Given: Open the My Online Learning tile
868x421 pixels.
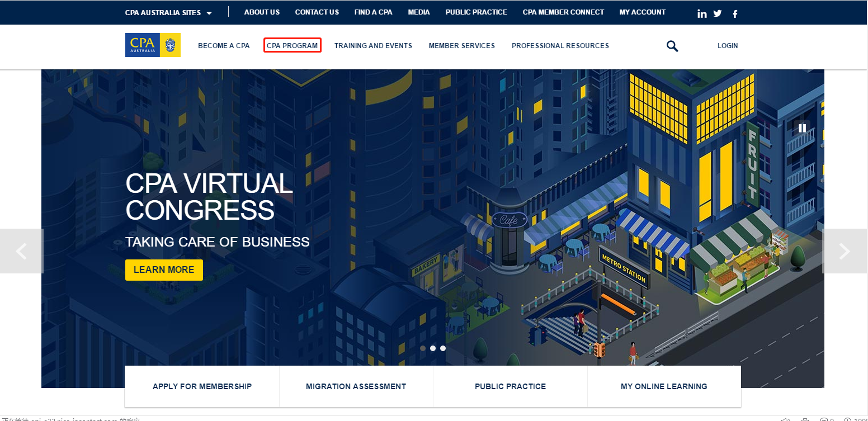Looking at the screenshot, I should [x=664, y=386].
